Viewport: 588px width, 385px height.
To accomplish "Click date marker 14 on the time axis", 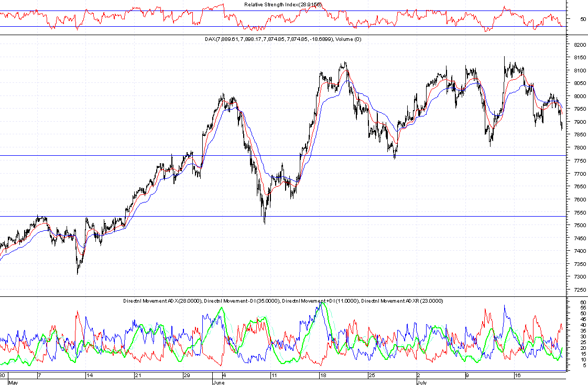I will point(90,376).
